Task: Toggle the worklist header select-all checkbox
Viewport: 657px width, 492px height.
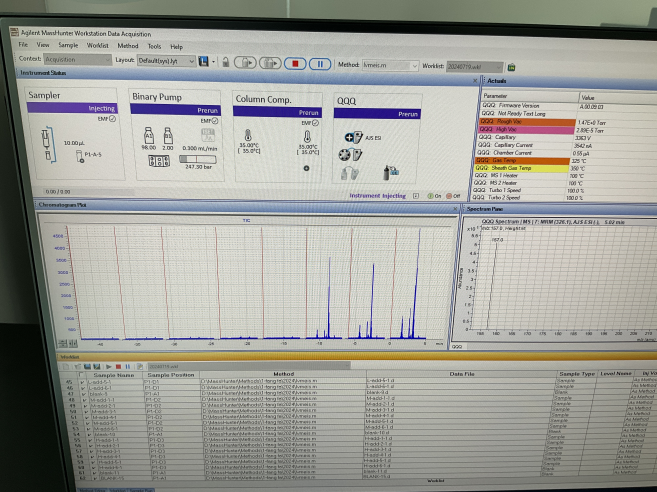Action: (82, 375)
